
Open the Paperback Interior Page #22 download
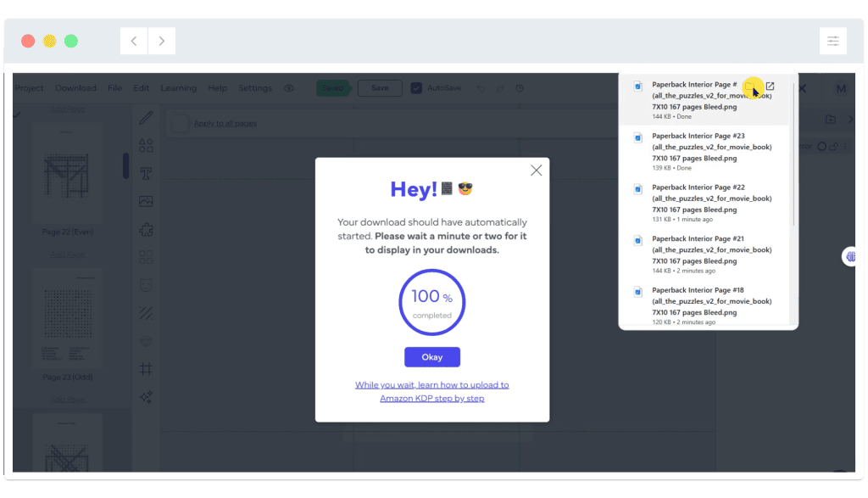(704, 204)
